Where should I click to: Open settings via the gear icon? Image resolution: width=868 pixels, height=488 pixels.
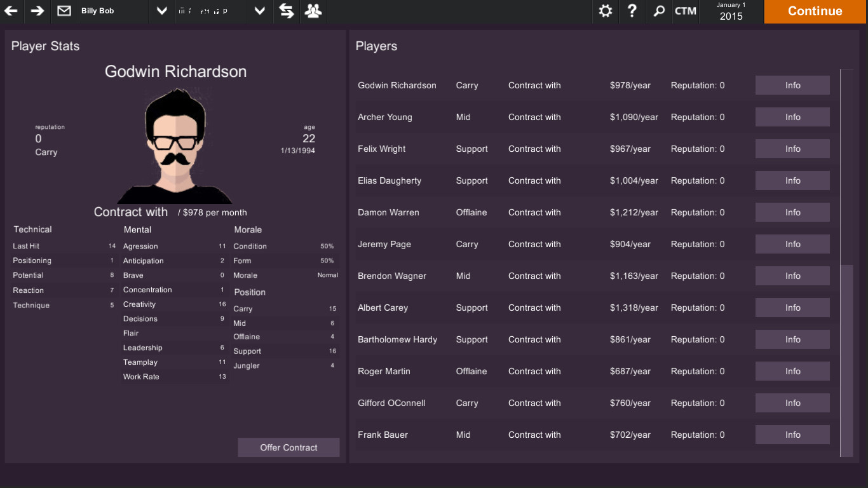(x=605, y=11)
